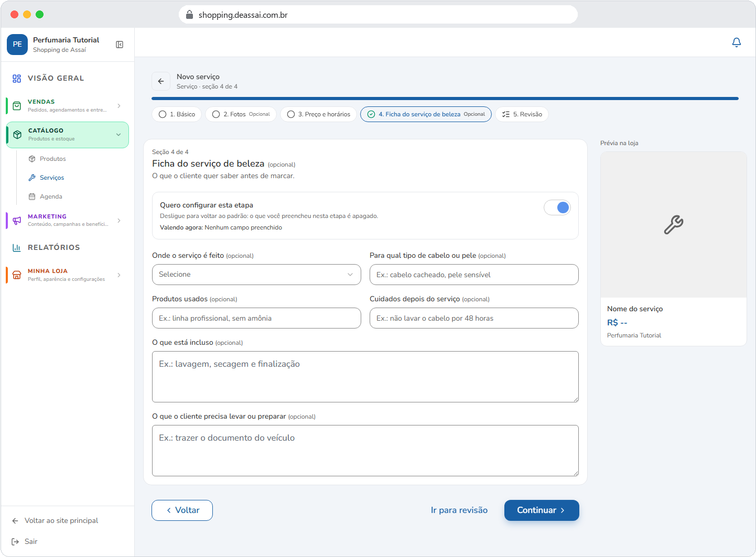
Task: Focus the Produtos usados input field
Action: (256, 318)
